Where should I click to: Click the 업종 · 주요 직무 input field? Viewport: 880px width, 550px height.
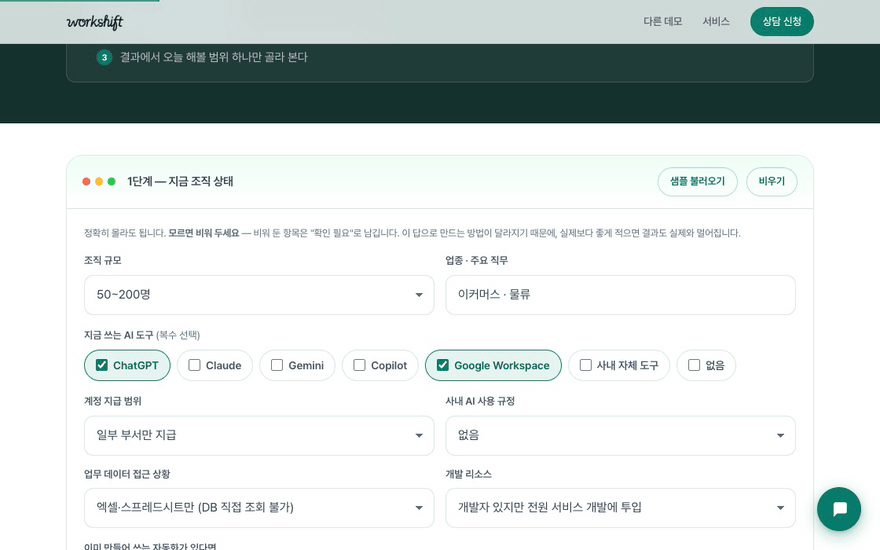(620, 295)
